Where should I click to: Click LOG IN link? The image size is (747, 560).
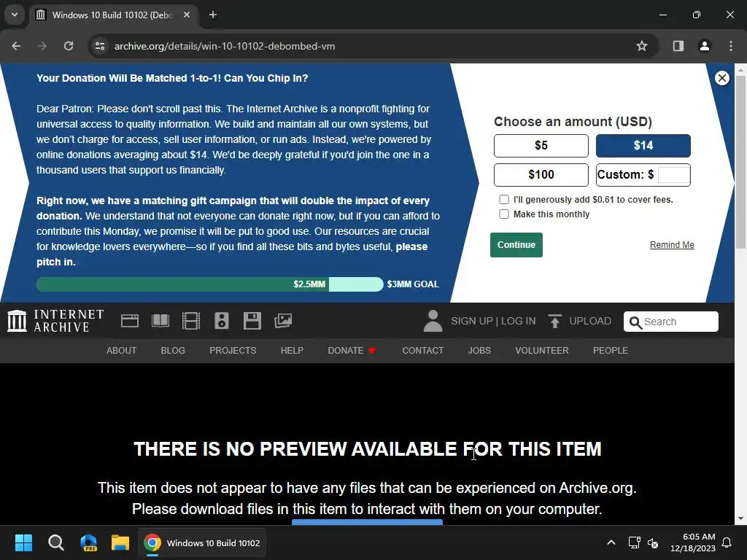(519, 321)
